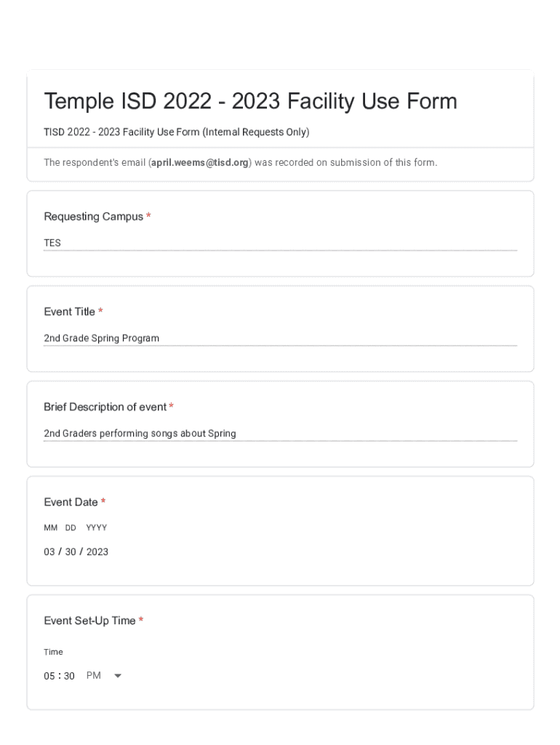Click the Event Title question label
Viewport: 560px width, 745px height.
(70, 312)
